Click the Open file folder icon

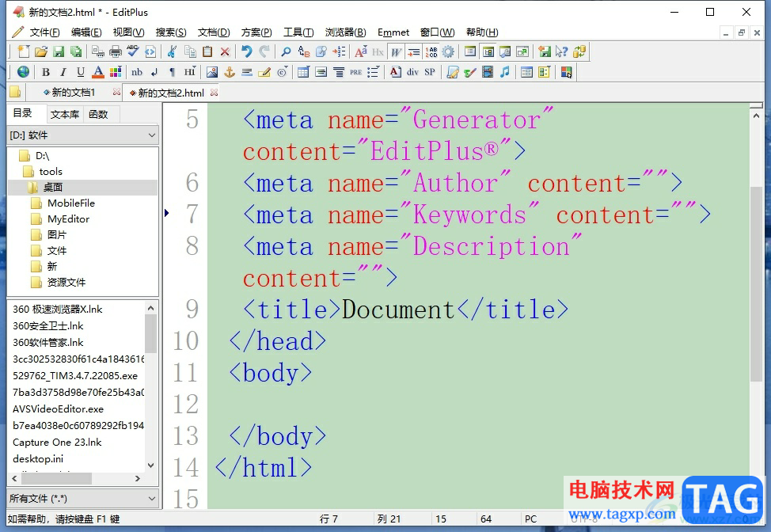(x=41, y=51)
